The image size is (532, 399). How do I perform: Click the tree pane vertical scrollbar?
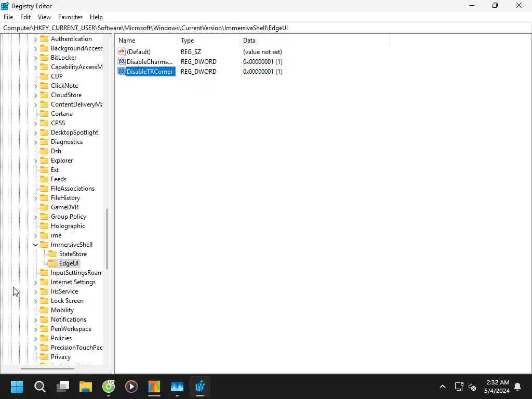107,238
